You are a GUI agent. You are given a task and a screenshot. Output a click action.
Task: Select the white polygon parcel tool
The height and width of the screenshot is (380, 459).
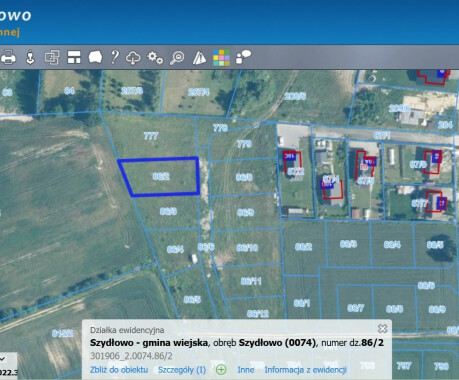(95, 57)
